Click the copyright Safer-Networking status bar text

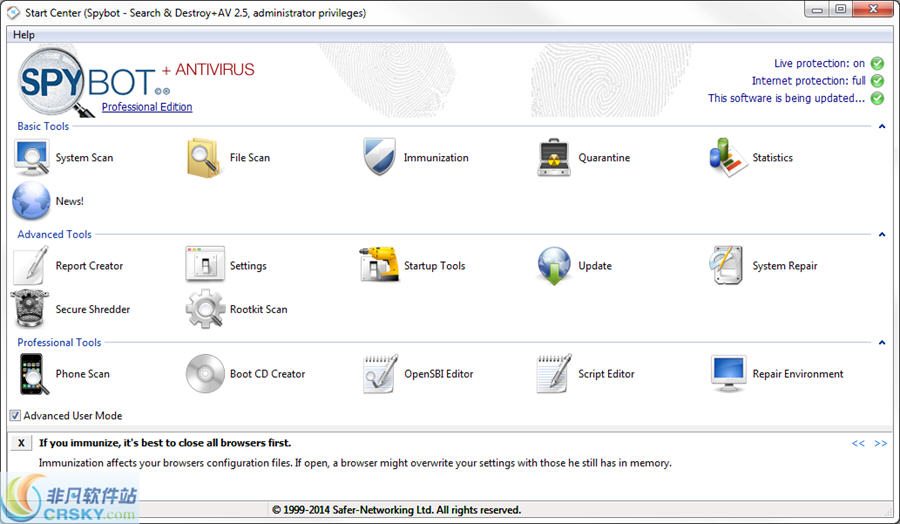397,510
